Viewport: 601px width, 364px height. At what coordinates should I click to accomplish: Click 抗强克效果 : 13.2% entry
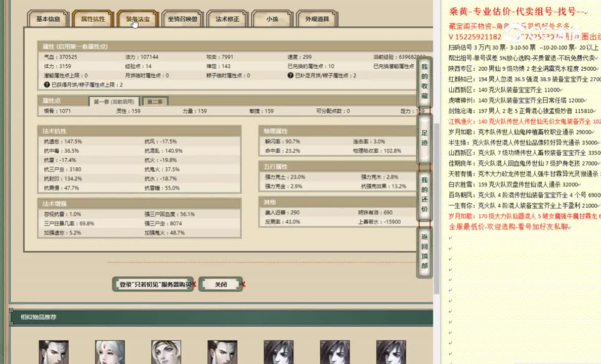pos(383,187)
